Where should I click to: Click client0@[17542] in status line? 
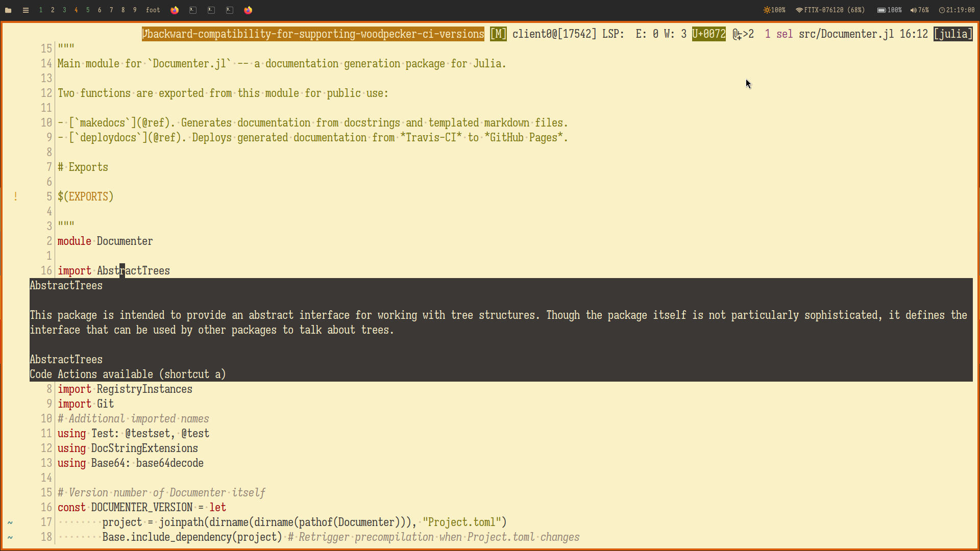(x=554, y=34)
